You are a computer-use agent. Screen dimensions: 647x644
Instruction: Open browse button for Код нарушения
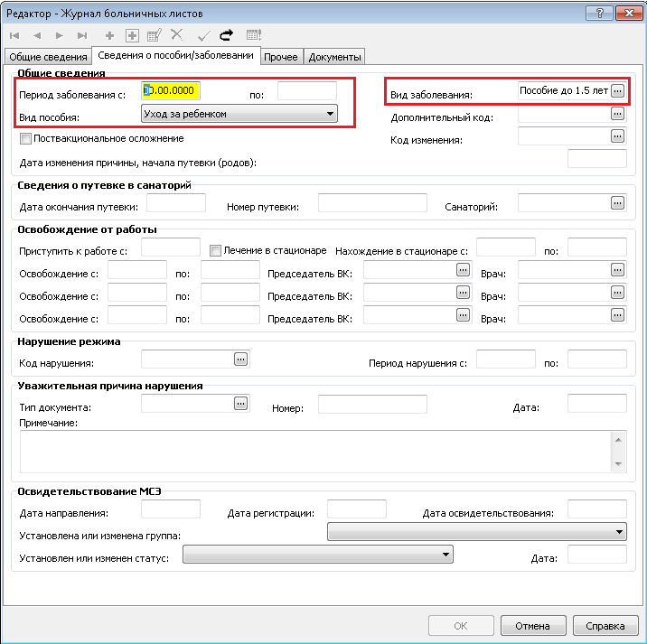pyautogui.click(x=240, y=359)
